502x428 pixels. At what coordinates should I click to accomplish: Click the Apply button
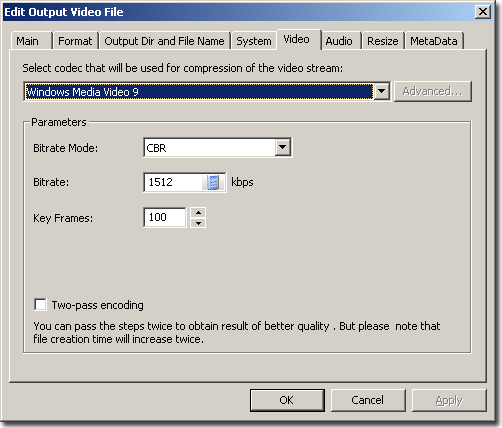click(449, 400)
